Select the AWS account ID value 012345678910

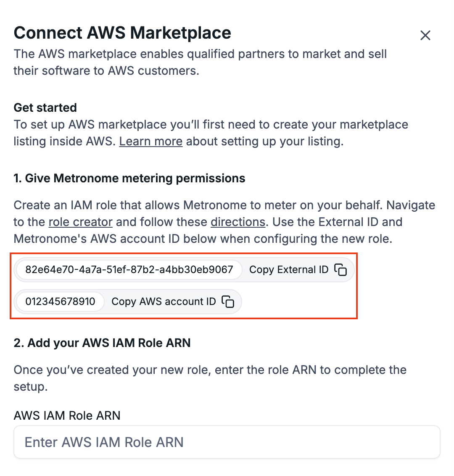(60, 302)
